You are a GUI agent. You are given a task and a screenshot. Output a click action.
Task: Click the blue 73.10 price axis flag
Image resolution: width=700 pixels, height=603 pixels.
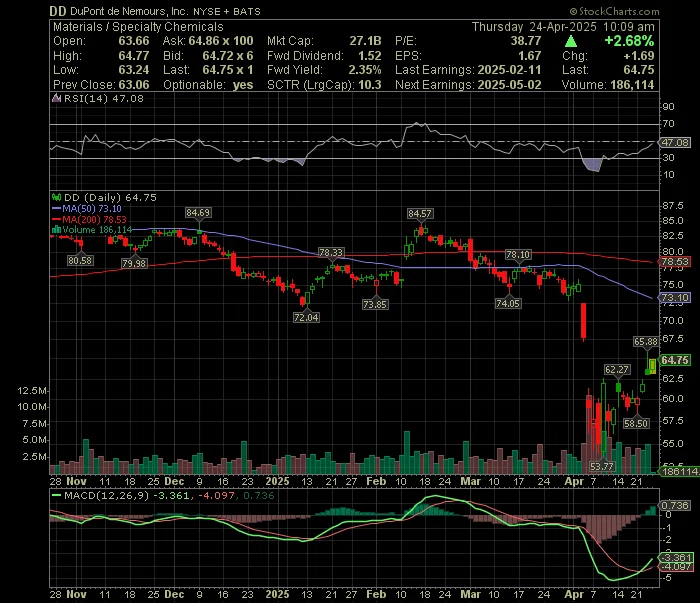tap(675, 298)
